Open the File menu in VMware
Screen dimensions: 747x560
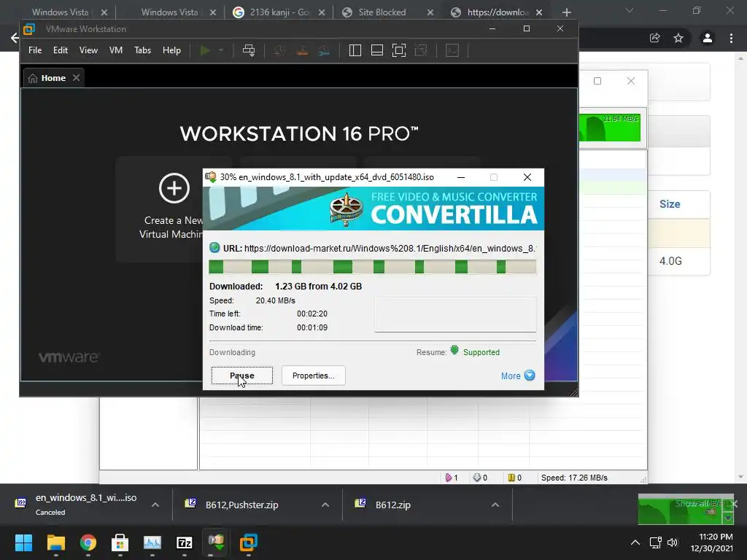click(x=35, y=50)
